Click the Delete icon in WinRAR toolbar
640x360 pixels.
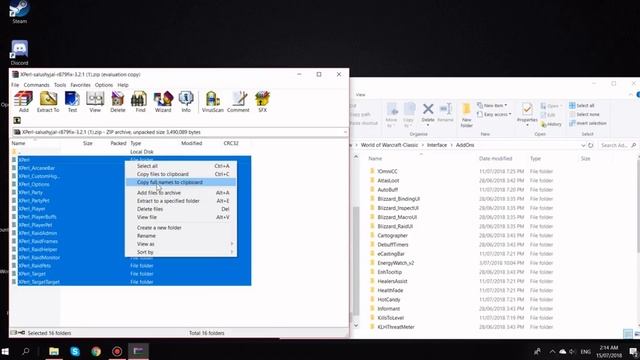click(118, 102)
